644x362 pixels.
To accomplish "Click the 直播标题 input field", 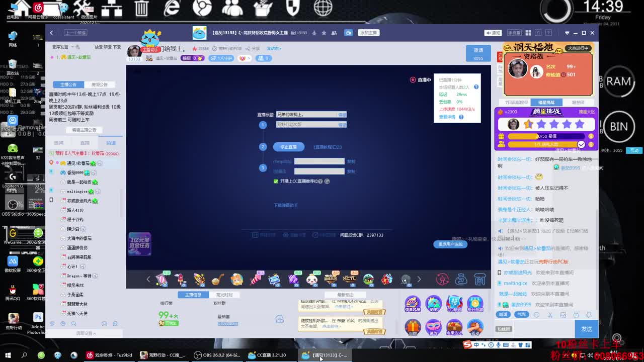I will 306,115.
